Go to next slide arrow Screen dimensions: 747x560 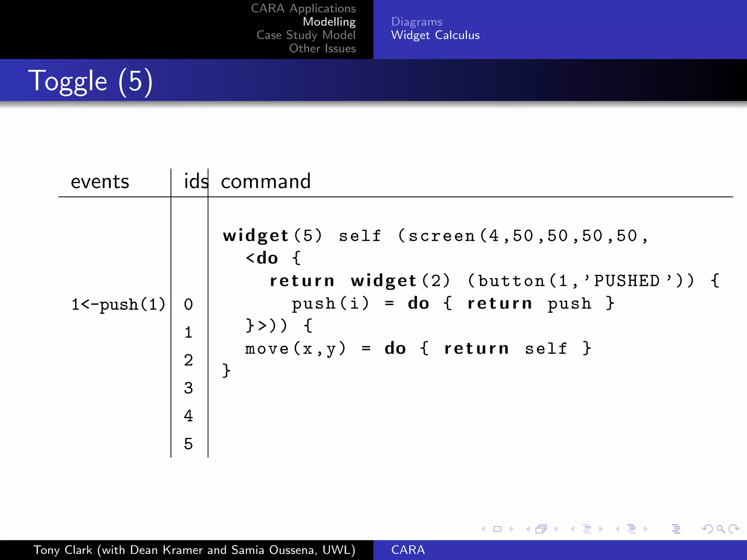pyautogui.click(x=511, y=529)
